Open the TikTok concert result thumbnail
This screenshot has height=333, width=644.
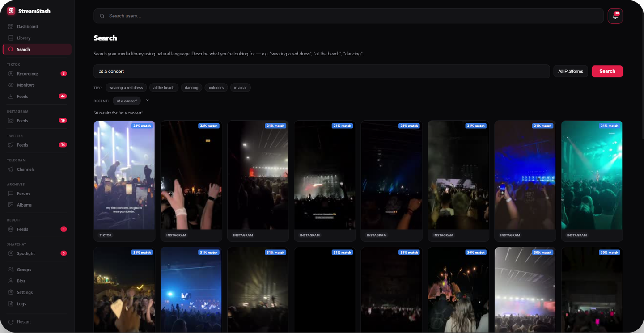coord(124,175)
